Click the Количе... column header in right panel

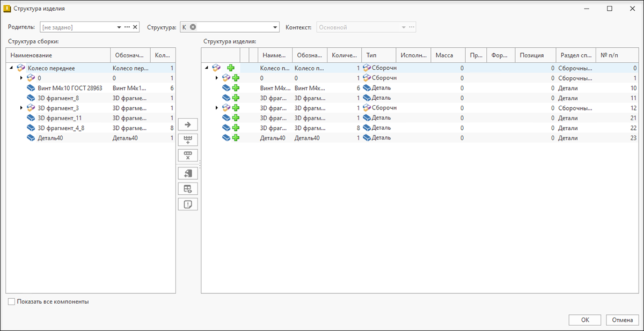345,55
